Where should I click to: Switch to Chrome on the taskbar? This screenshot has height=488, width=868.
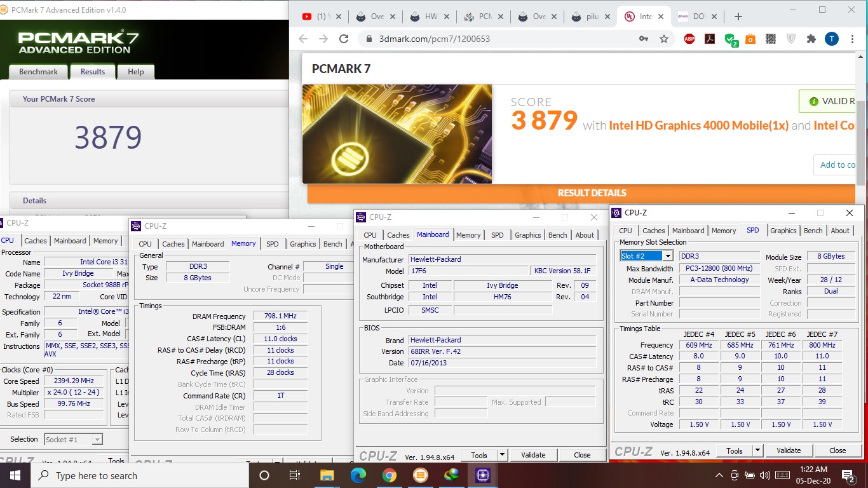coord(390,475)
